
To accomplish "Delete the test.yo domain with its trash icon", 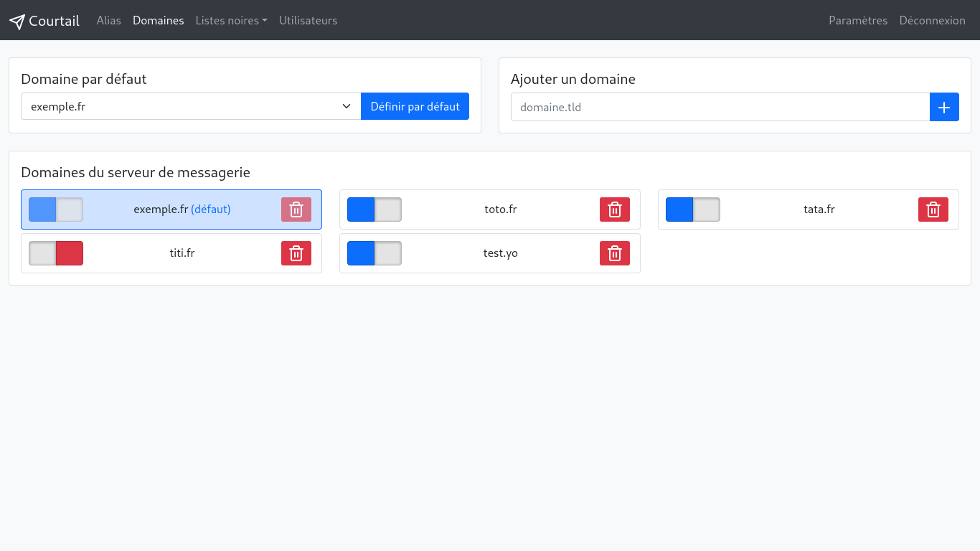I will coord(615,253).
